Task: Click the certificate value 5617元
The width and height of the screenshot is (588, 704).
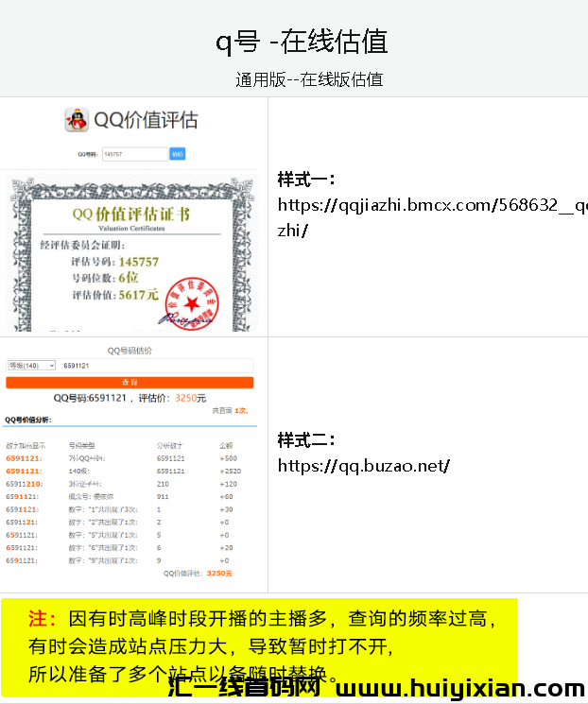Action: (x=138, y=295)
